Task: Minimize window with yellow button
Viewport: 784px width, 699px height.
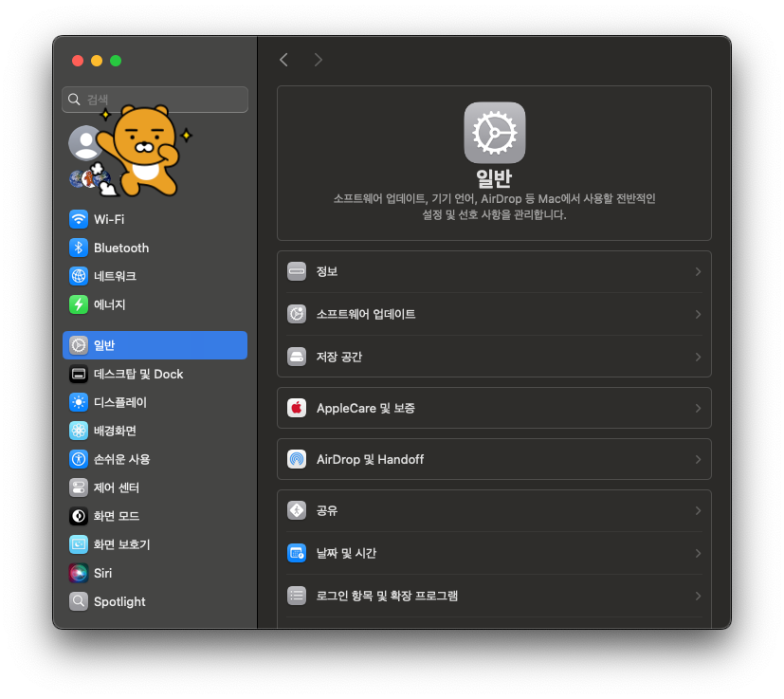Action: pyautogui.click(x=97, y=61)
